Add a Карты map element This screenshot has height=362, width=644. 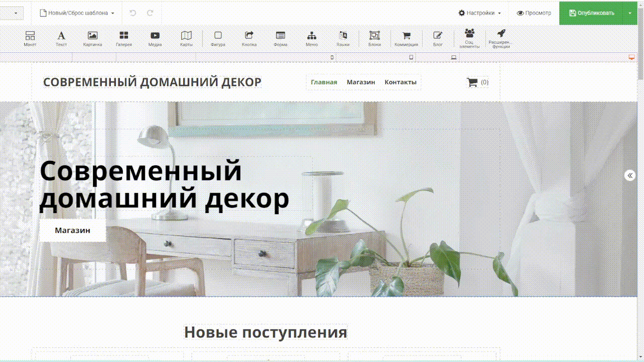tap(186, 38)
